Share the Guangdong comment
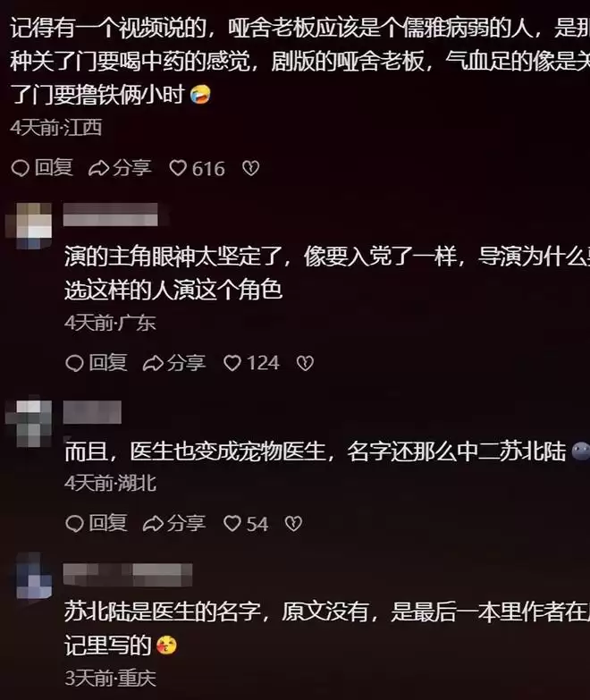Image resolution: width=590 pixels, height=700 pixels. pyautogui.click(x=174, y=363)
